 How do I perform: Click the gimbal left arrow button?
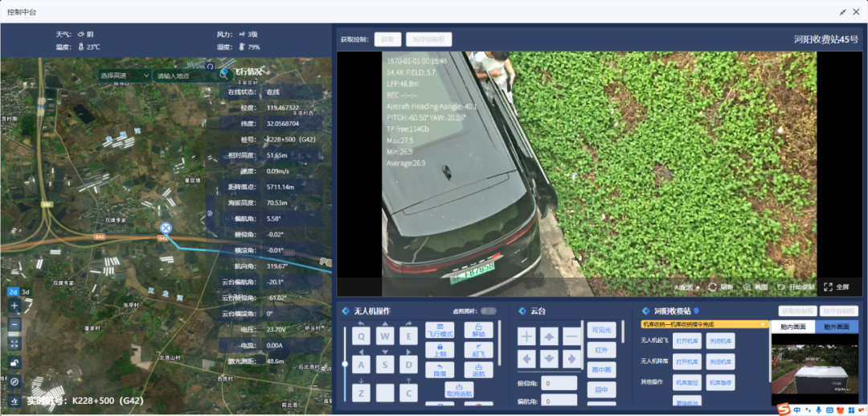(x=526, y=359)
